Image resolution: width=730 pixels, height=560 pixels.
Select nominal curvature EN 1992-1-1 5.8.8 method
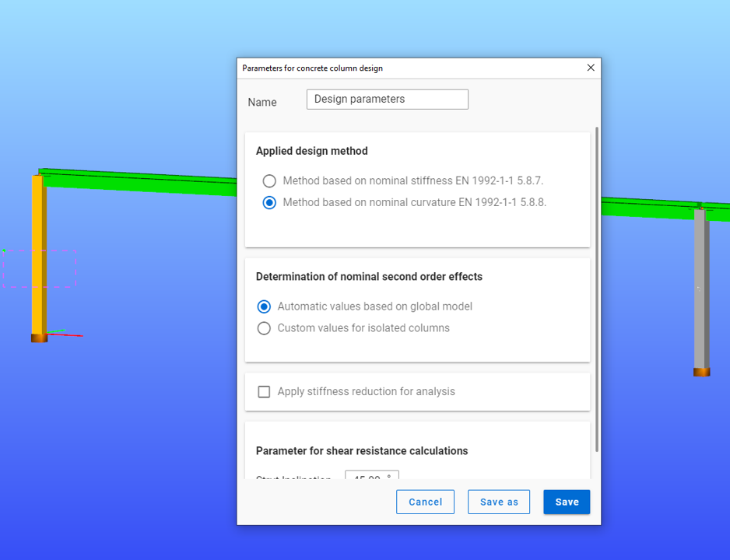(x=269, y=203)
